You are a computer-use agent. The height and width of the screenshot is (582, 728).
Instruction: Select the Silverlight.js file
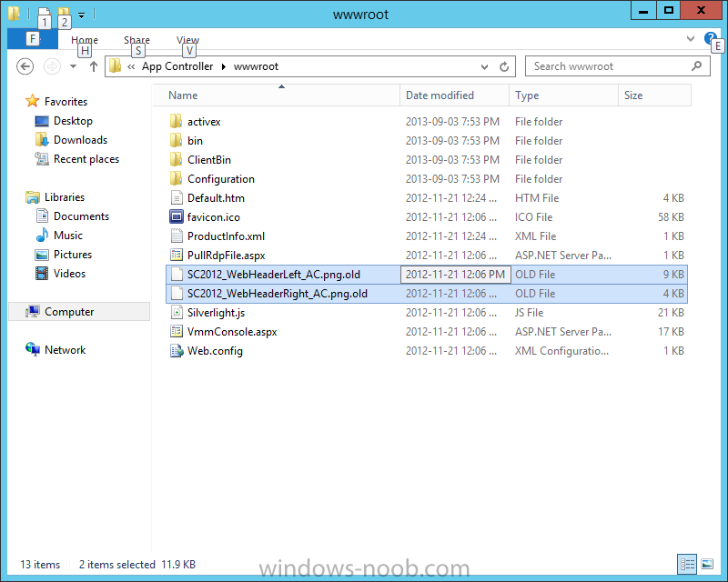click(216, 313)
